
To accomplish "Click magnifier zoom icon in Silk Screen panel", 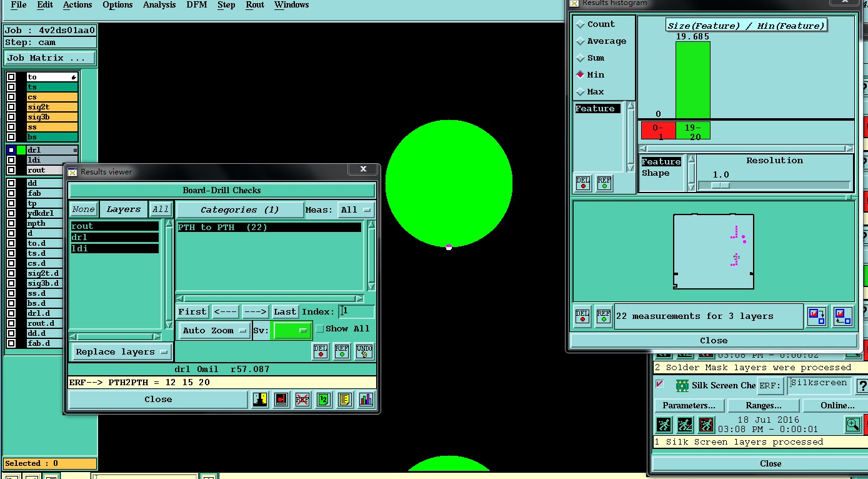I will pyautogui.click(x=853, y=425).
